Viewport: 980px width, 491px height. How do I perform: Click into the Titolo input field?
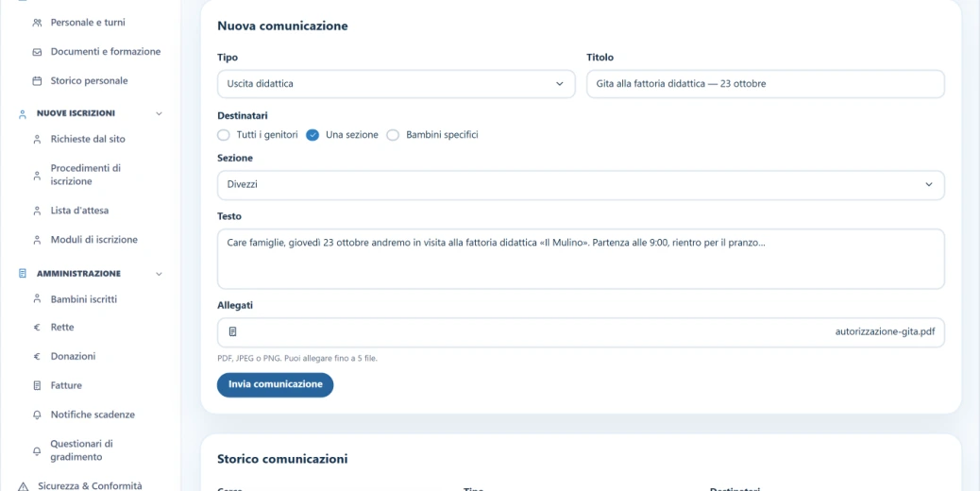point(765,84)
